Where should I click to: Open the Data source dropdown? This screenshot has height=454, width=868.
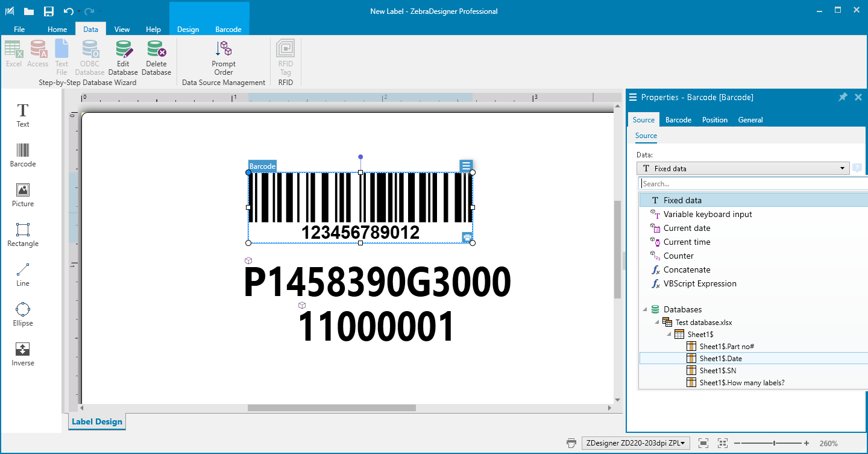[x=743, y=169]
